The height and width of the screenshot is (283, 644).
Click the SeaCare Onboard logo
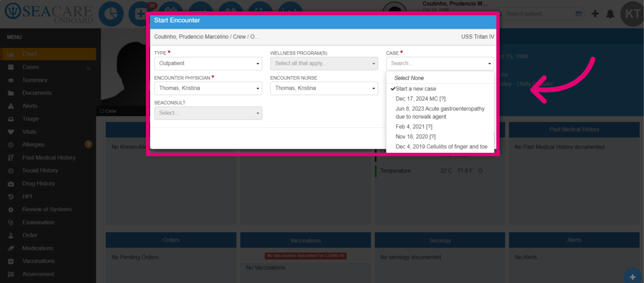(49, 13)
